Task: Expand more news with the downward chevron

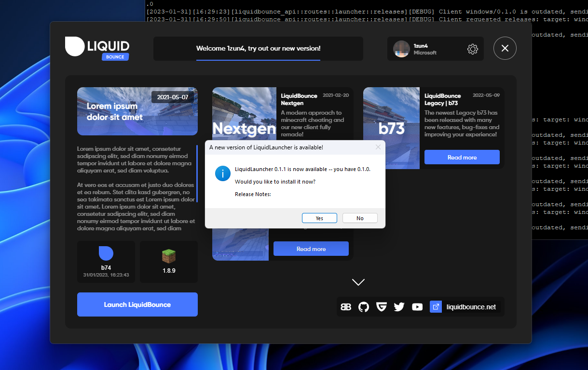Action: (358, 282)
